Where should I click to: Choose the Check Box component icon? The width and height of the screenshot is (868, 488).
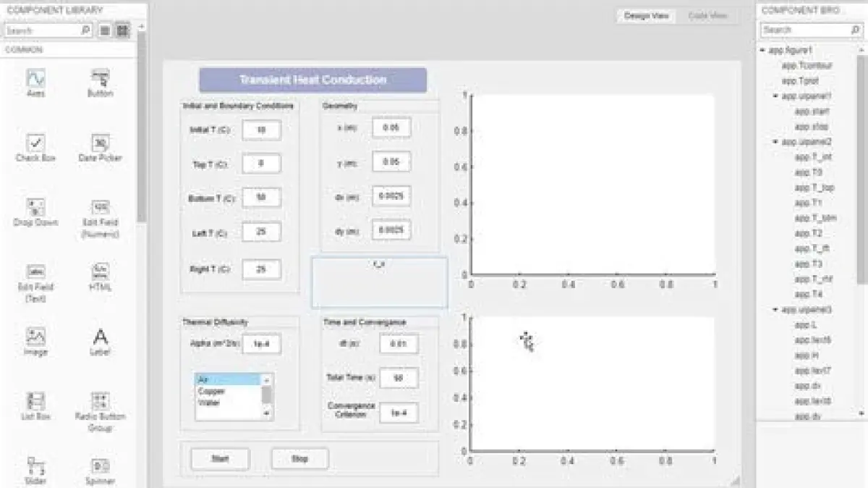35,143
